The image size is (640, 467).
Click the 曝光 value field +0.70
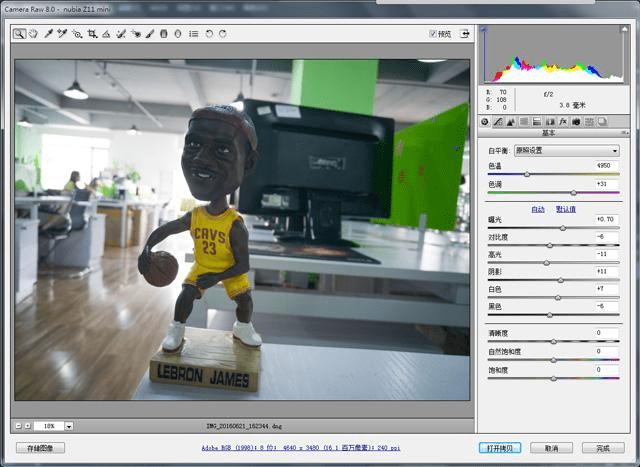click(606, 219)
